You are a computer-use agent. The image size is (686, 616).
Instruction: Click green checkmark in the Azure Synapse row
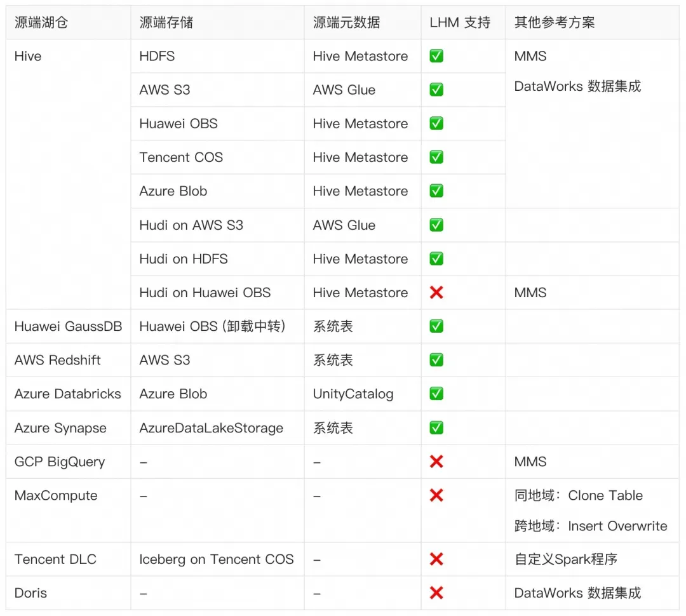(436, 427)
